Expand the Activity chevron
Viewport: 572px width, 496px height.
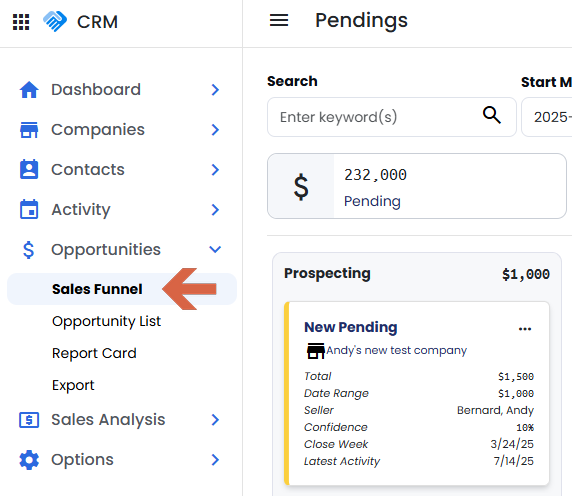215,210
